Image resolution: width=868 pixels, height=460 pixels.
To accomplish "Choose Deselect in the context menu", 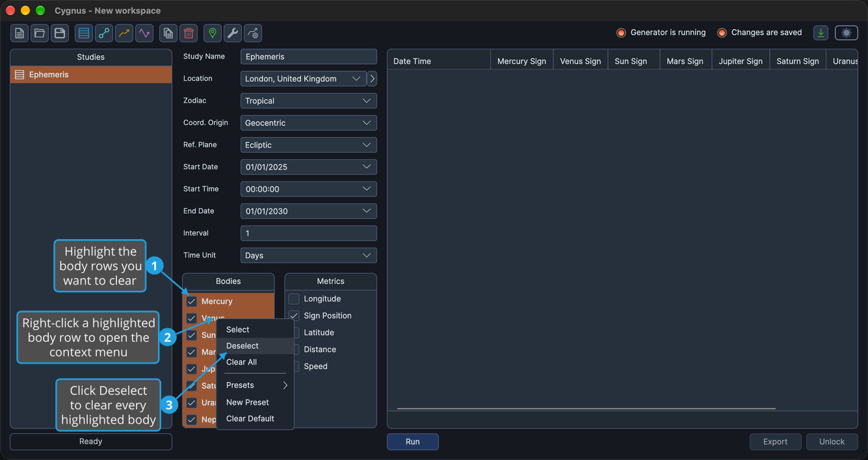I will [255, 346].
